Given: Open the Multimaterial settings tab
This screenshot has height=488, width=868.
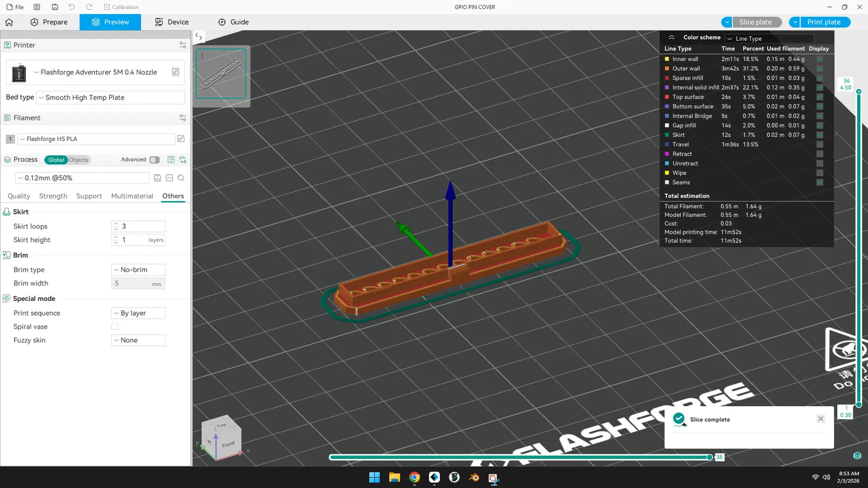Looking at the screenshot, I should 132,196.
